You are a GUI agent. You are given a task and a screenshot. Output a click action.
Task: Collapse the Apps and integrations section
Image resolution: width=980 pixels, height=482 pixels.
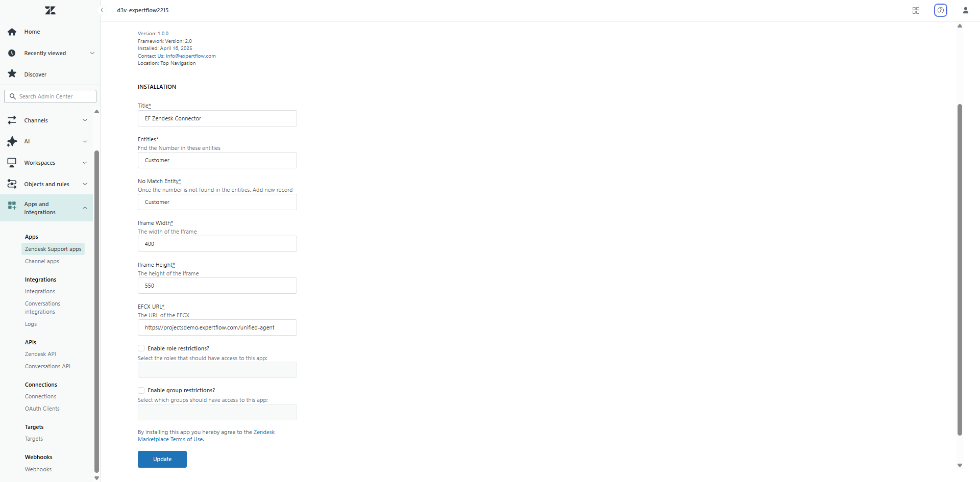tap(85, 208)
